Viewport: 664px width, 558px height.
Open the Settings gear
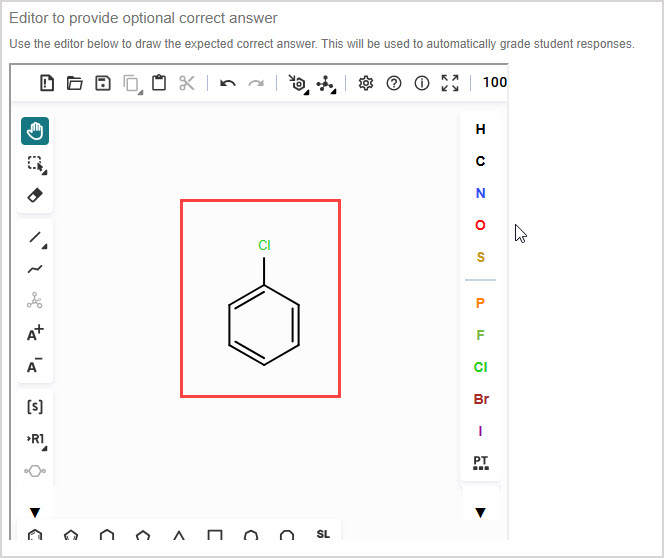366,83
